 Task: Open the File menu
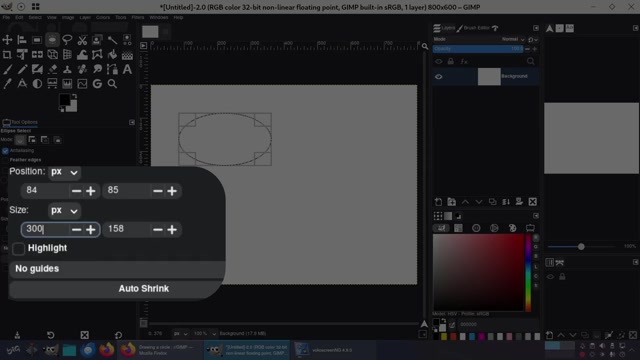point(6,18)
